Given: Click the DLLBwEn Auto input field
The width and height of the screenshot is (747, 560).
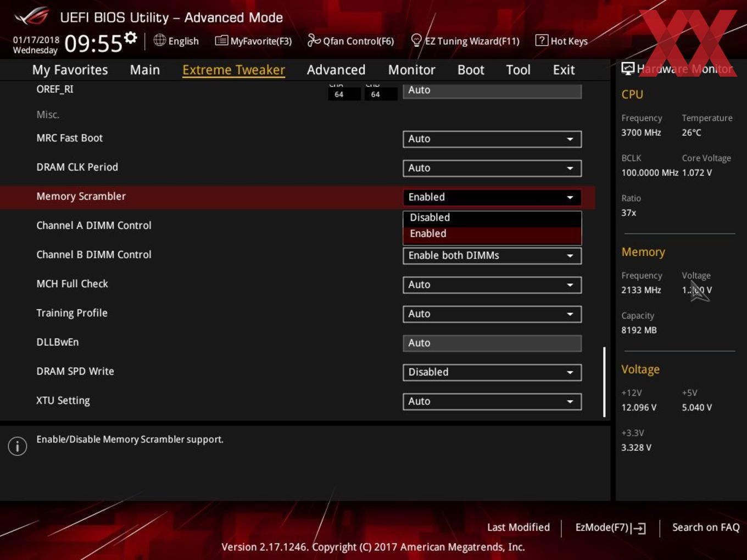Looking at the screenshot, I should pyautogui.click(x=492, y=343).
